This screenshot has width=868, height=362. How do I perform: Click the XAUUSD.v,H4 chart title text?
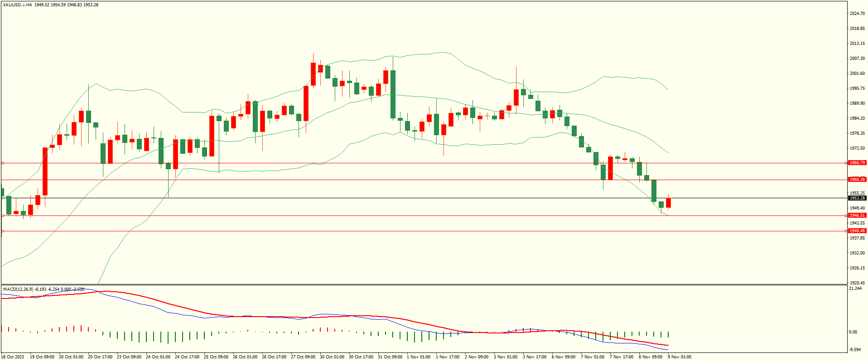tap(17, 5)
